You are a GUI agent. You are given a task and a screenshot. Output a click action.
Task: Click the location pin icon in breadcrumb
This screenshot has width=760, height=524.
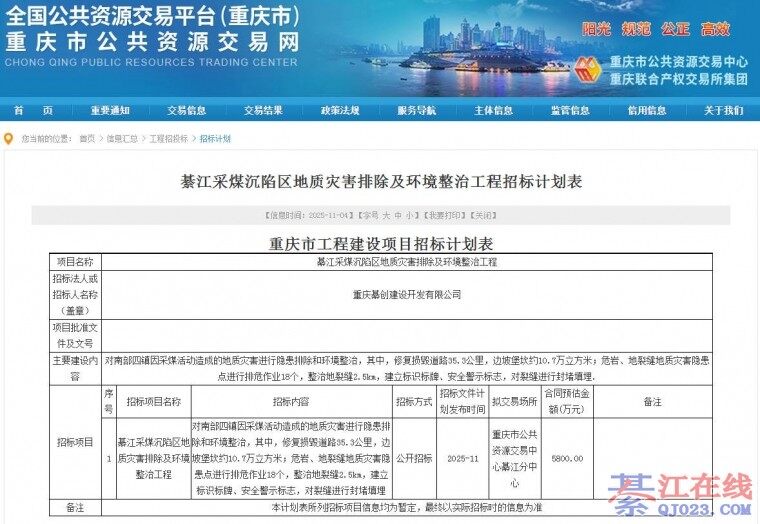click(x=9, y=139)
